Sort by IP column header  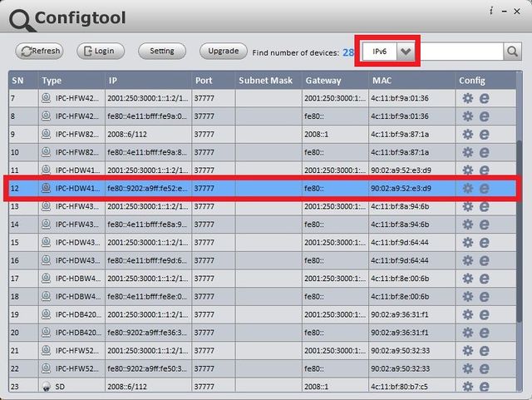pyautogui.click(x=148, y=81)
